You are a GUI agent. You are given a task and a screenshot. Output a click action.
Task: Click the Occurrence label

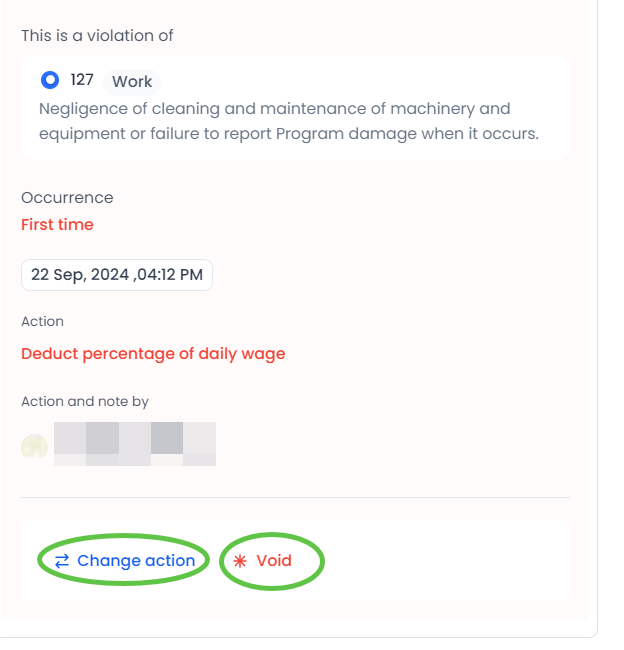pos(67,198)
